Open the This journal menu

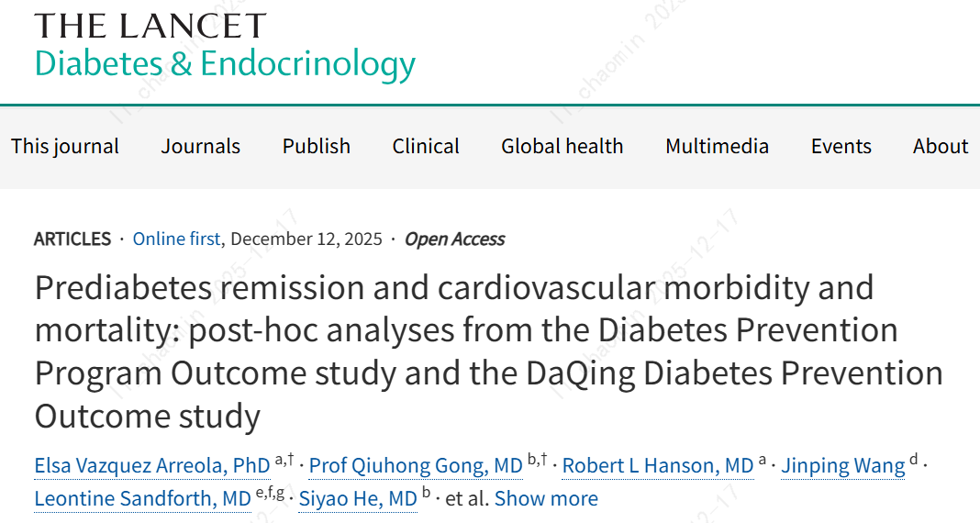(x=65, y=147)
